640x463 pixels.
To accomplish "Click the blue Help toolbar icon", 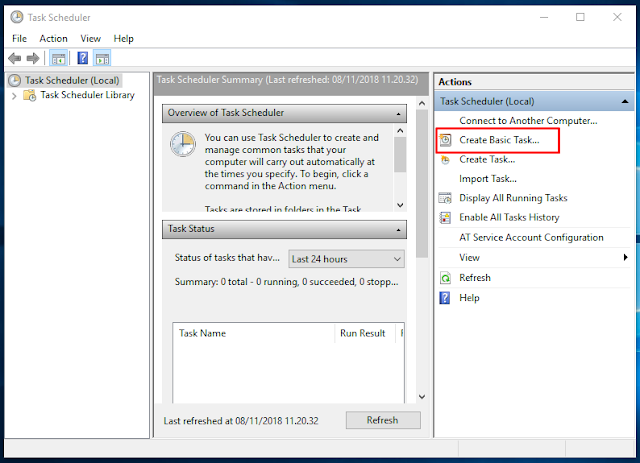I will pos(82,58).
